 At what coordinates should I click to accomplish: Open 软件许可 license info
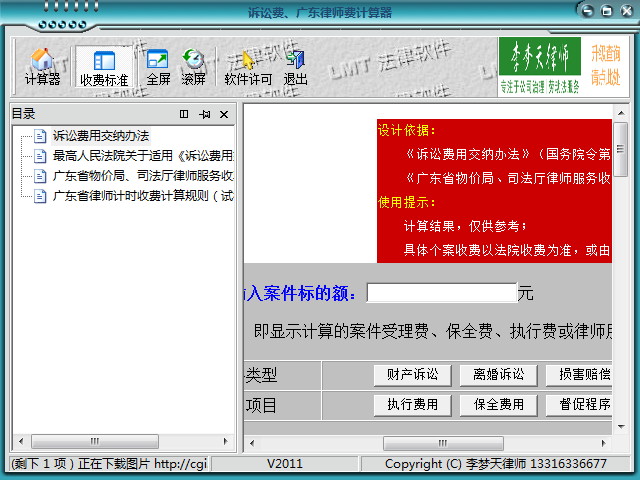pos(248,66)
